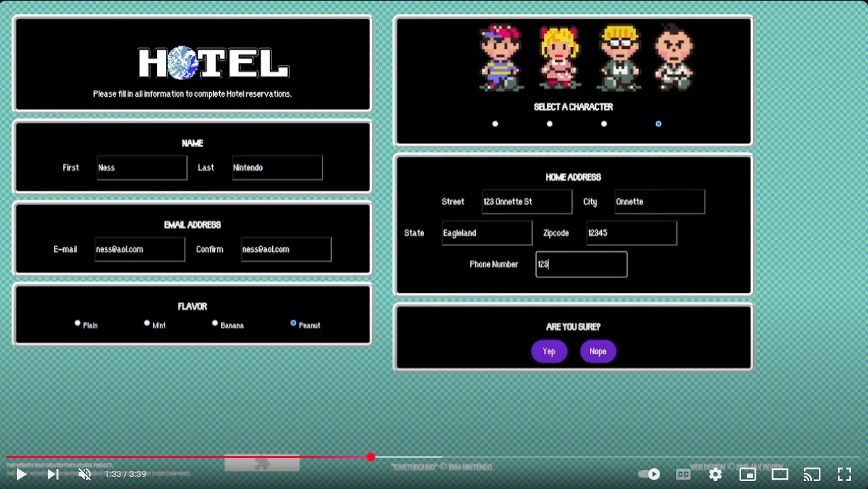Unmute the video audio

pyautogui.click(x=85, y=474)
